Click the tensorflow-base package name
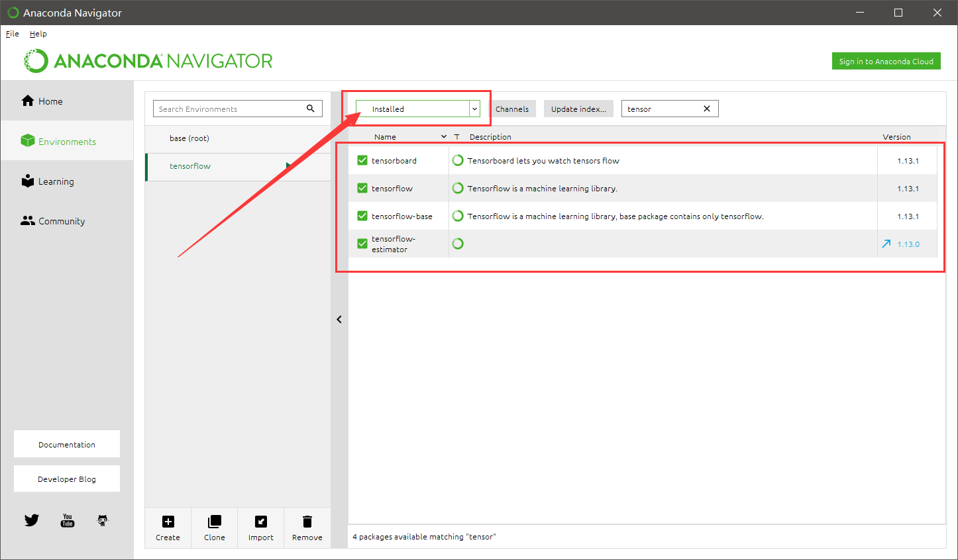Screen dimensions: 958x560 coord(402,216)
